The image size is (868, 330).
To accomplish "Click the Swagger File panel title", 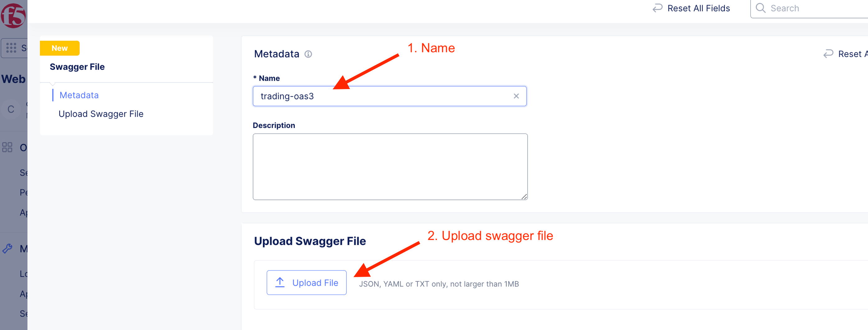I will click(x=77, y=67).
